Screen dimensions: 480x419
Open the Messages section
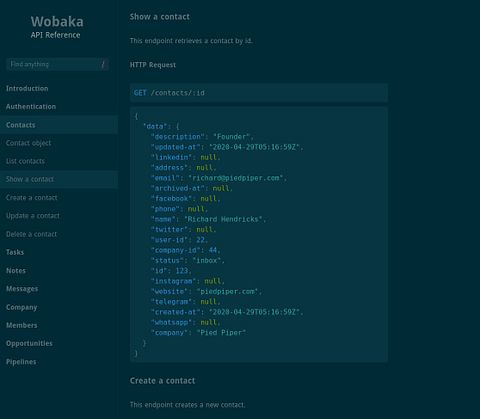click(22, 289)
